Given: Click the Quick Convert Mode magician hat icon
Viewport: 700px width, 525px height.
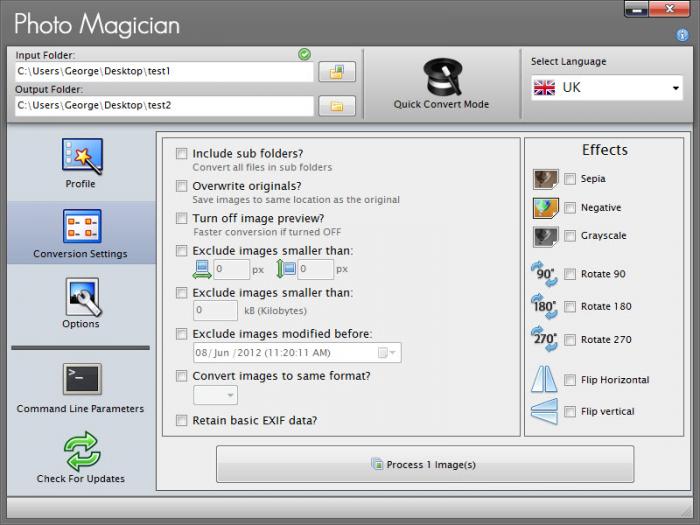Looking at the screenshot, I should pyautogui.click(x=441, y=77).
